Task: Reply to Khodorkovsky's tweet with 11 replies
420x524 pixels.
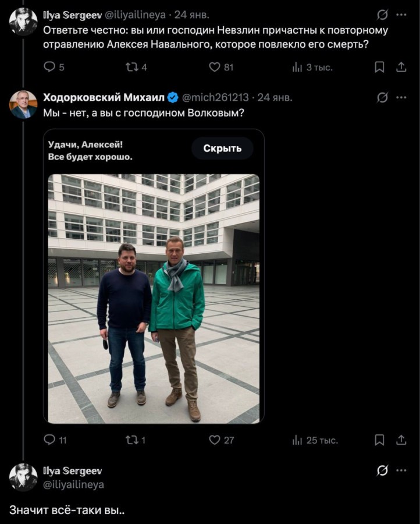Action: [x=50, y=440]
